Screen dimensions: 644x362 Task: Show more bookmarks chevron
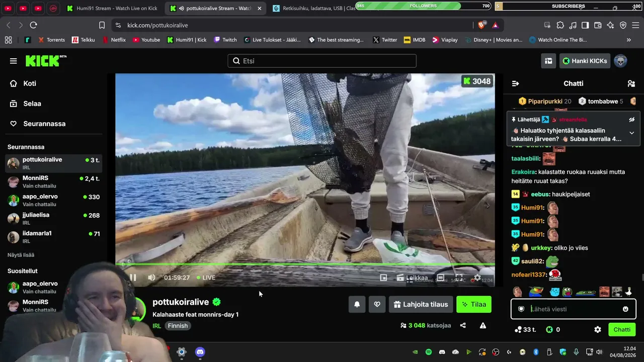click(628, 40)
